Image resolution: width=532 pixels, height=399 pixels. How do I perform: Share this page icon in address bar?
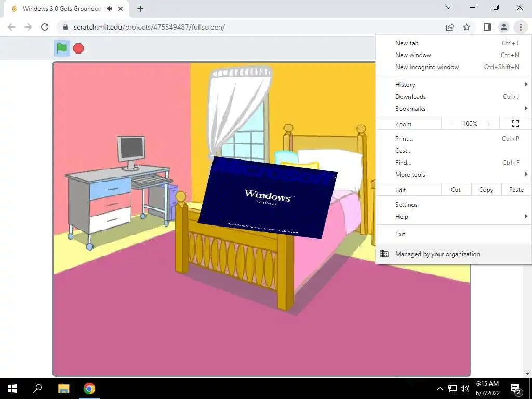tap(450, 27)
